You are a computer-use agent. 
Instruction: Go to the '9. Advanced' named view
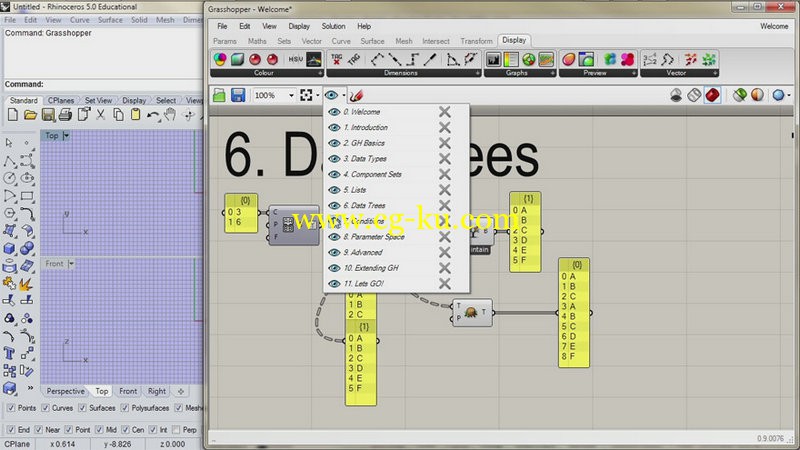362,253
